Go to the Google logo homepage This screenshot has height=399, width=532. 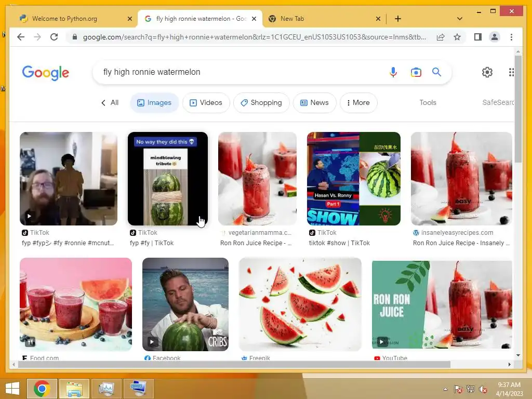click(x=46, y=73)
